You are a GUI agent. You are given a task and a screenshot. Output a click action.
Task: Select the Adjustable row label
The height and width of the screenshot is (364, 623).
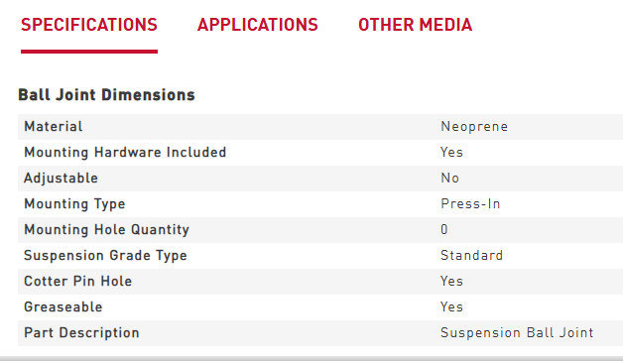[61, 178]
